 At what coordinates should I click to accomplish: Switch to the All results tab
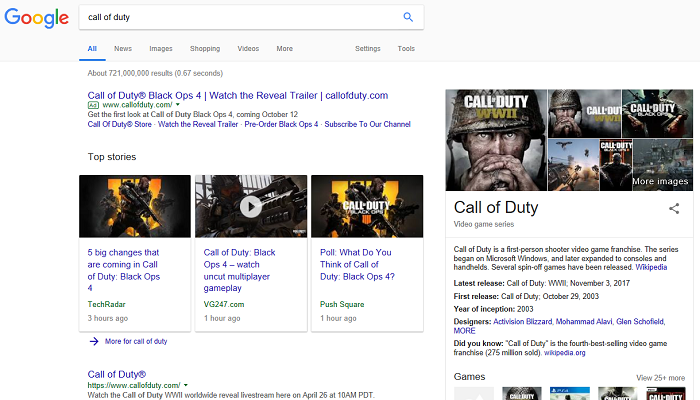(92, 49)
